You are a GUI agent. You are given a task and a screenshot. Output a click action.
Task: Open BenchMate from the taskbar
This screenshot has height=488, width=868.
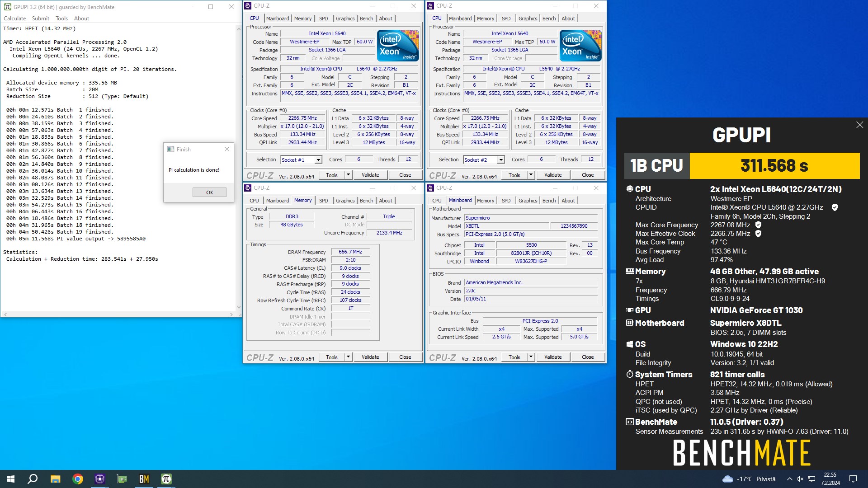click(144, 479)
